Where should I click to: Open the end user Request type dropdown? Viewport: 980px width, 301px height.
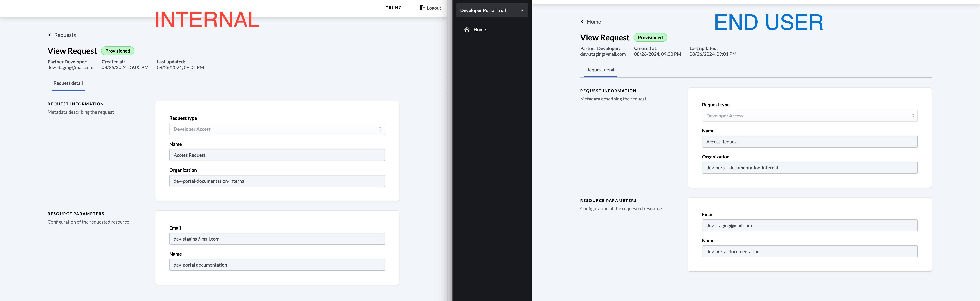click(810, 116)
